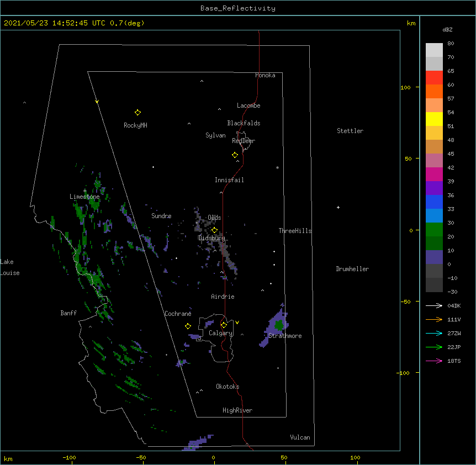This screenshot has height=465, width=476.
Task: Click the Lacombe town label
Action: 248,105
